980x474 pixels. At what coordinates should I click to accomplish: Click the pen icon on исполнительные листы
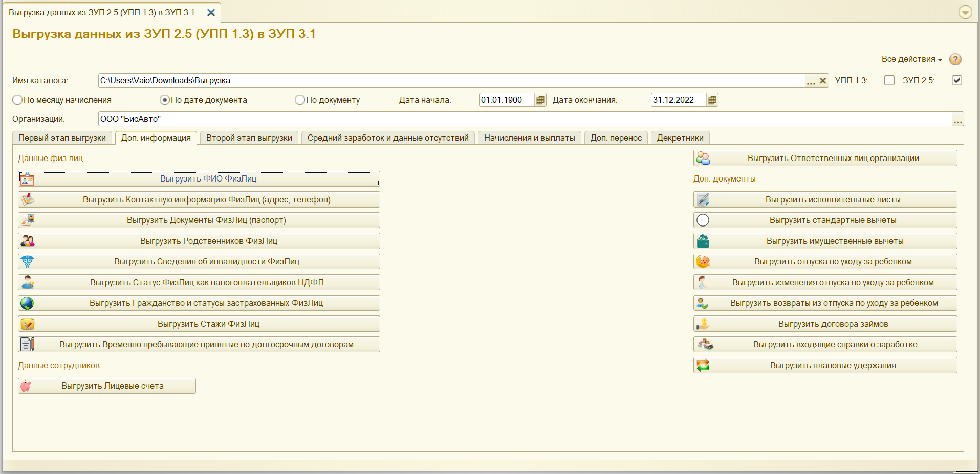point(703,199)
